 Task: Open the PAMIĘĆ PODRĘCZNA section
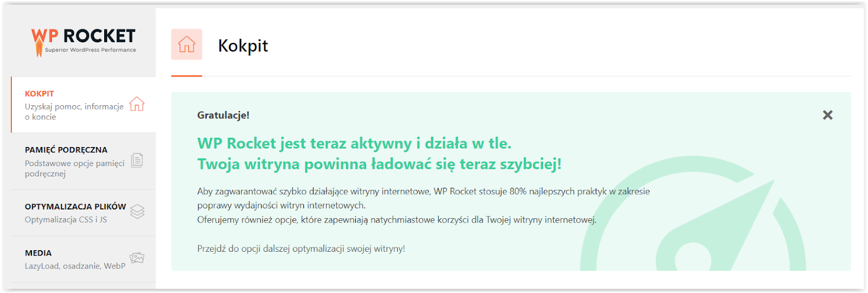point(84,161)
